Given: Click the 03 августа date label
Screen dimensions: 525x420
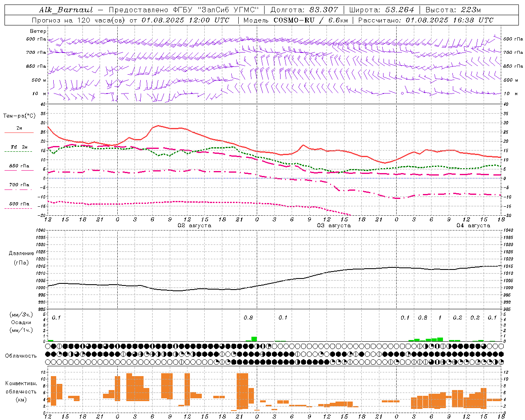Looking at the screenshot, I should [334, 226].
